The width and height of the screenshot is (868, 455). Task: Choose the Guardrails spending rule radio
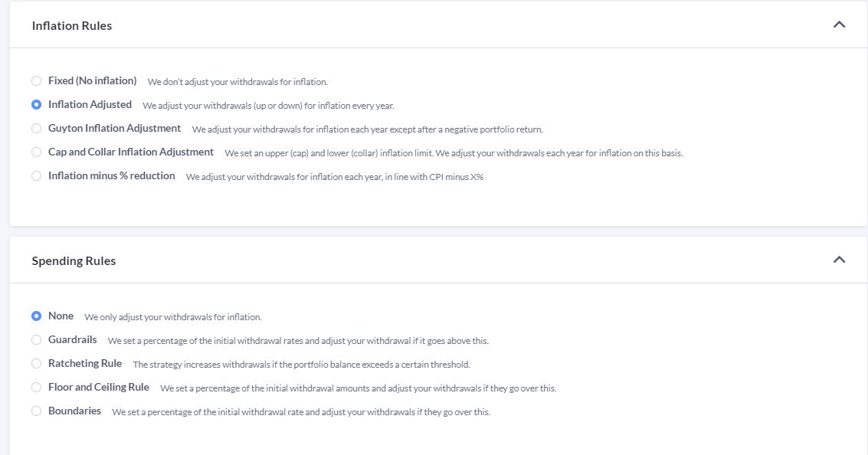[x=36, y=339]
